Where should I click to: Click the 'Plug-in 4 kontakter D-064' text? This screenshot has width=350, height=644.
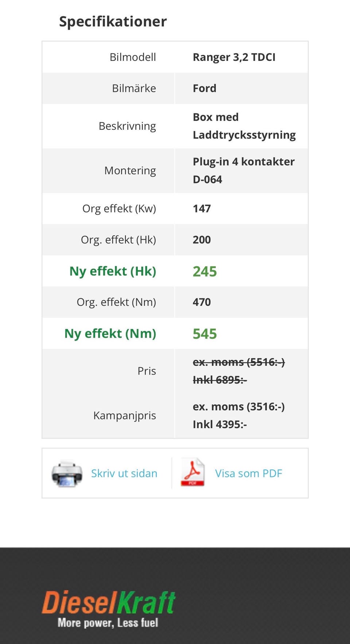pyautogui.click(x=244, y=170)
